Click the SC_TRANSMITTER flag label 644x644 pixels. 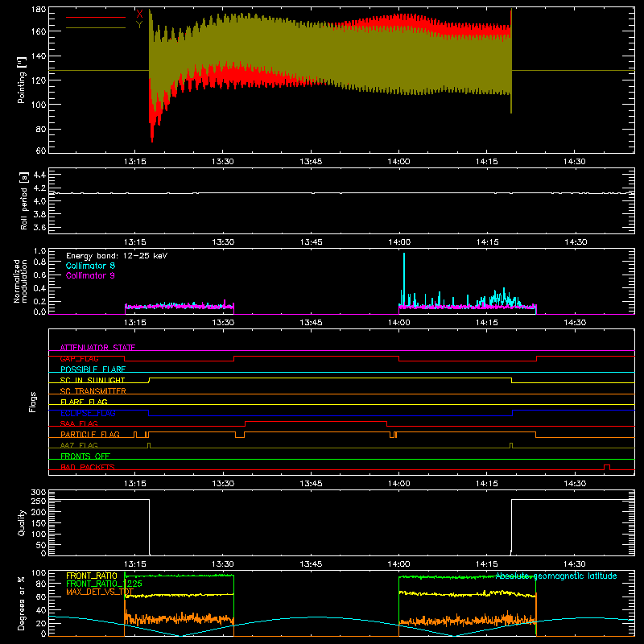tap(93, 391)
